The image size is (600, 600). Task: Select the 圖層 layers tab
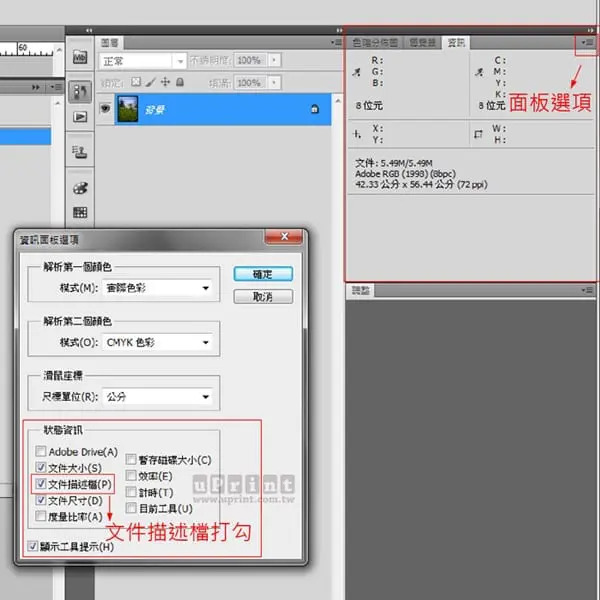110,42
